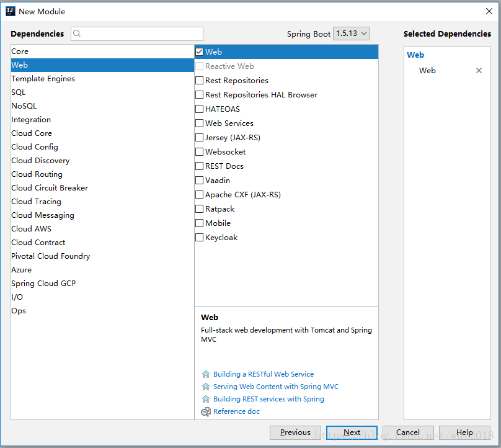This screenshot has width=501, height=448.
Task: Enable the Keycloak checkbox
Action: pyautogui.click(x=200, y=237)
